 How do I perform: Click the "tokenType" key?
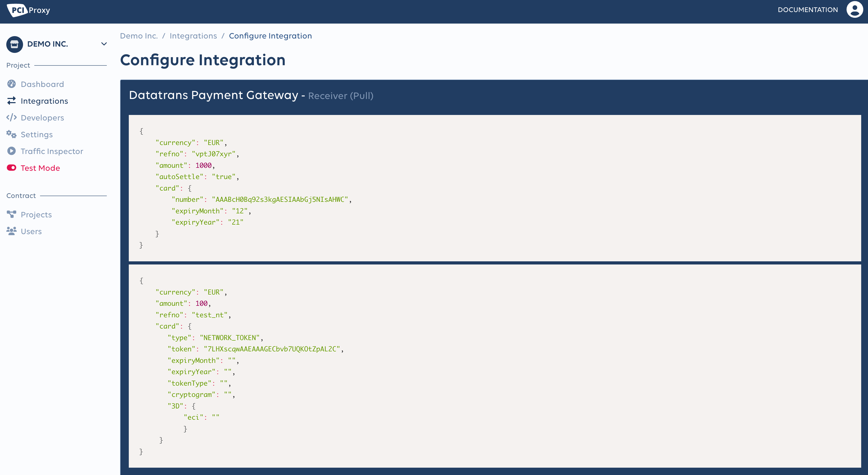tap(189, 383)
